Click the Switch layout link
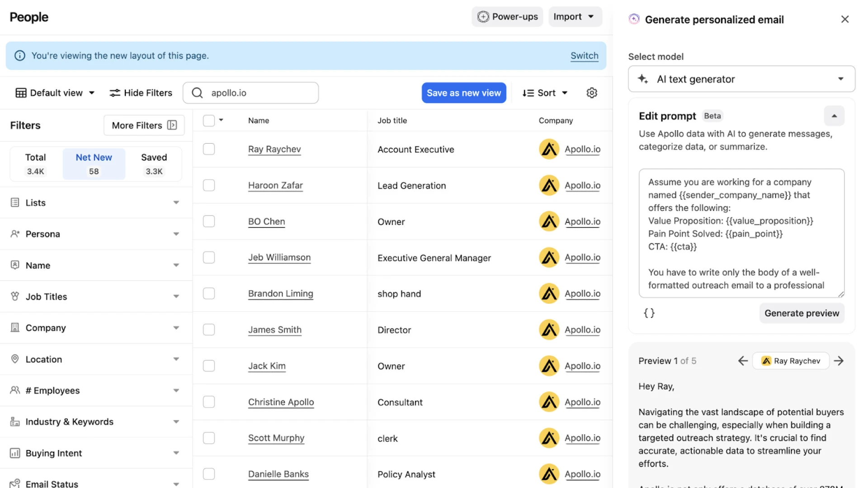 [584, 56]
